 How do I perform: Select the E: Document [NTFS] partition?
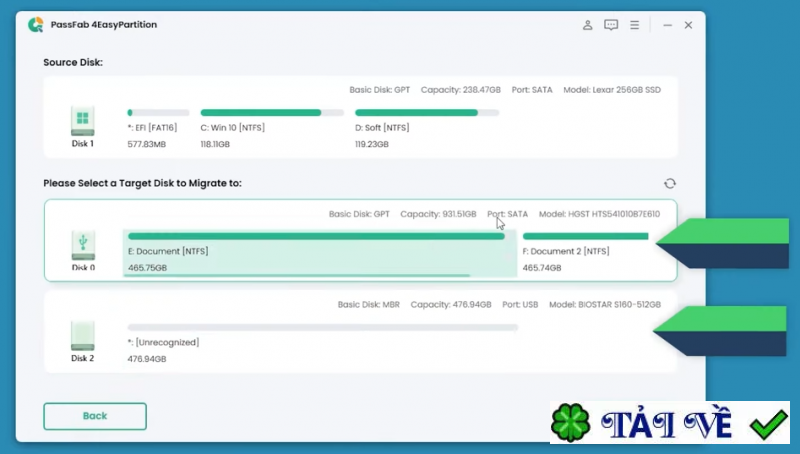click(x=320, y=253)
